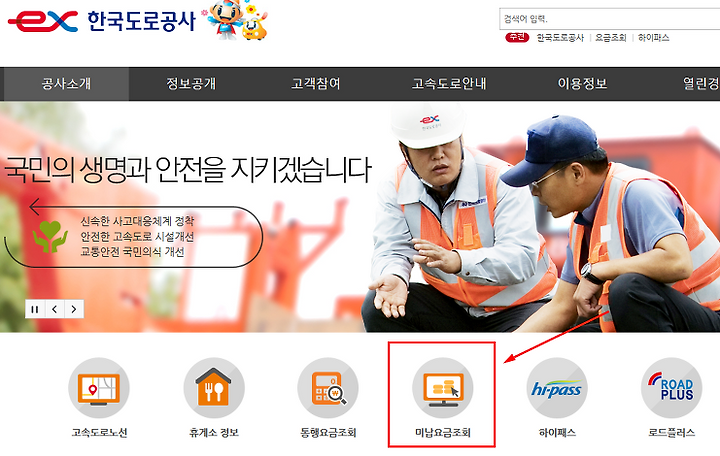Click the 로드플러스 label
Viewport: 720px width, 456px height.
click(x=671, y=433)
